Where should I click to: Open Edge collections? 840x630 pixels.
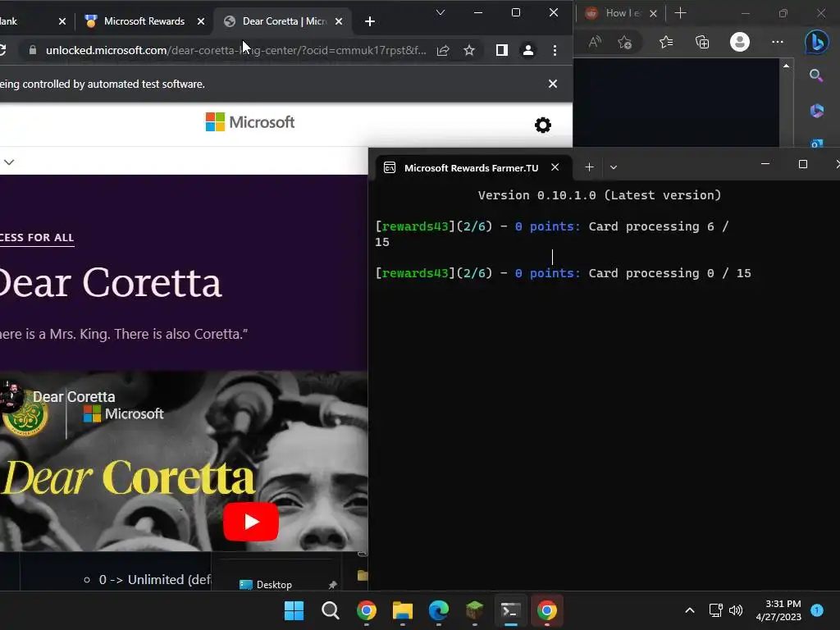pyautogui.click(x=702, y=42)
